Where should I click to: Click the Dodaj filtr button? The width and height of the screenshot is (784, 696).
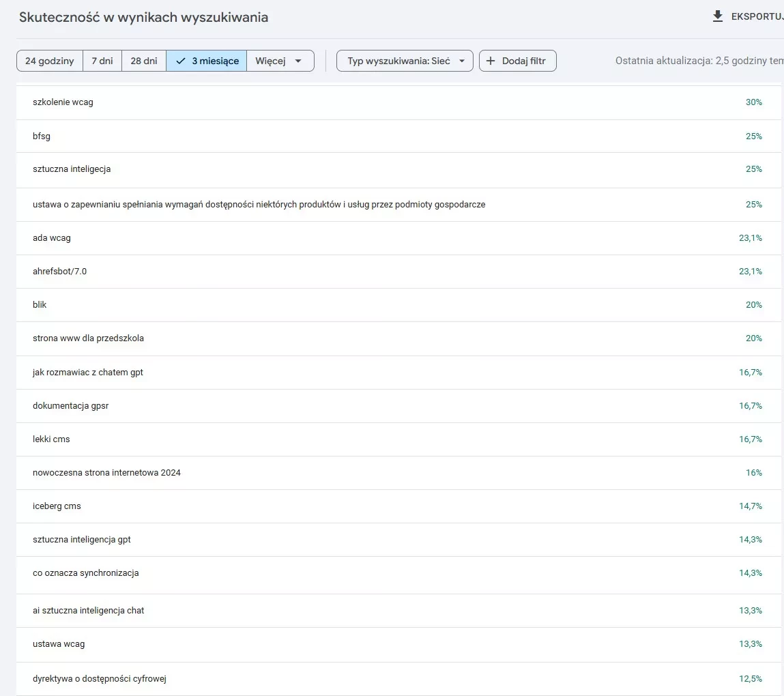[517, 61]
